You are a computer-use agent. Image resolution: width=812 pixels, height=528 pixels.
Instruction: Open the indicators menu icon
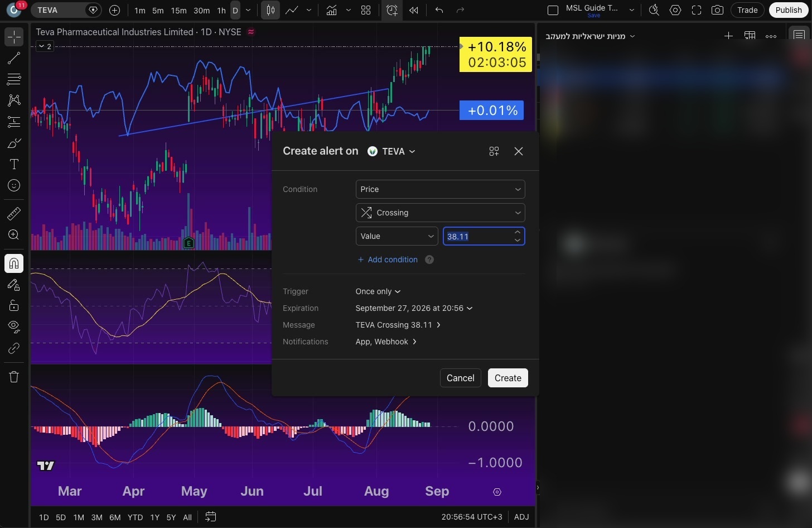coord(332,10)
